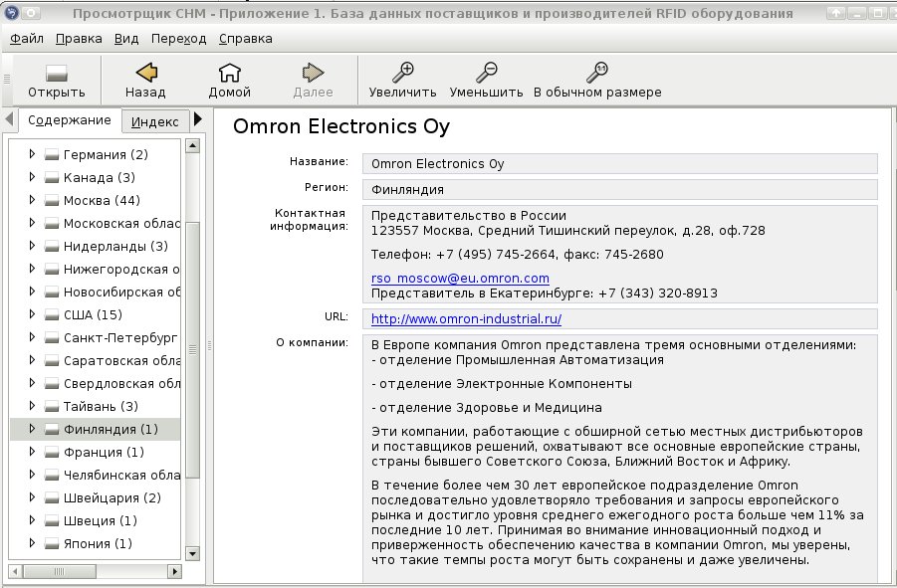Expand the США (15) tree node
The width and height of the screenshot is (897, 588).
pos(32,313)
